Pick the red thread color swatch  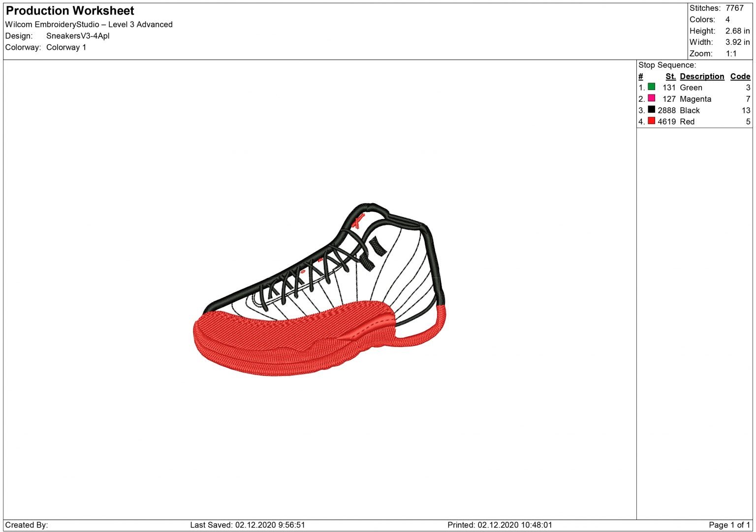(651, 121)
